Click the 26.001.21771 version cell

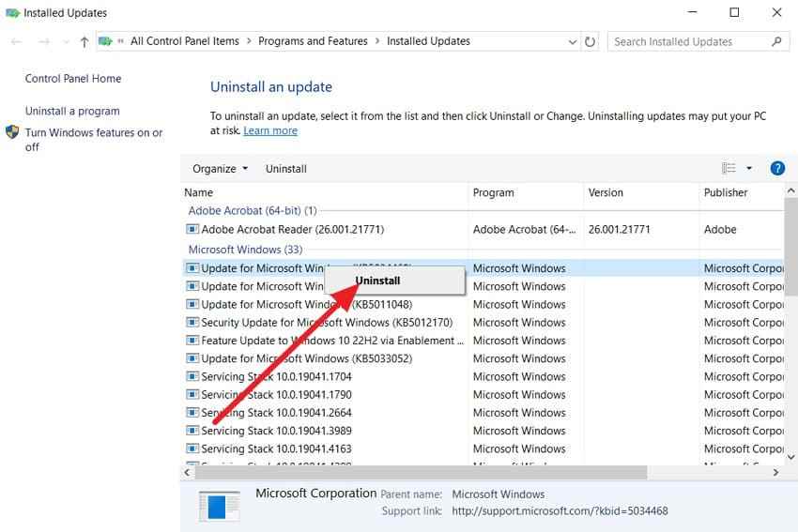[x=619, y=229]
